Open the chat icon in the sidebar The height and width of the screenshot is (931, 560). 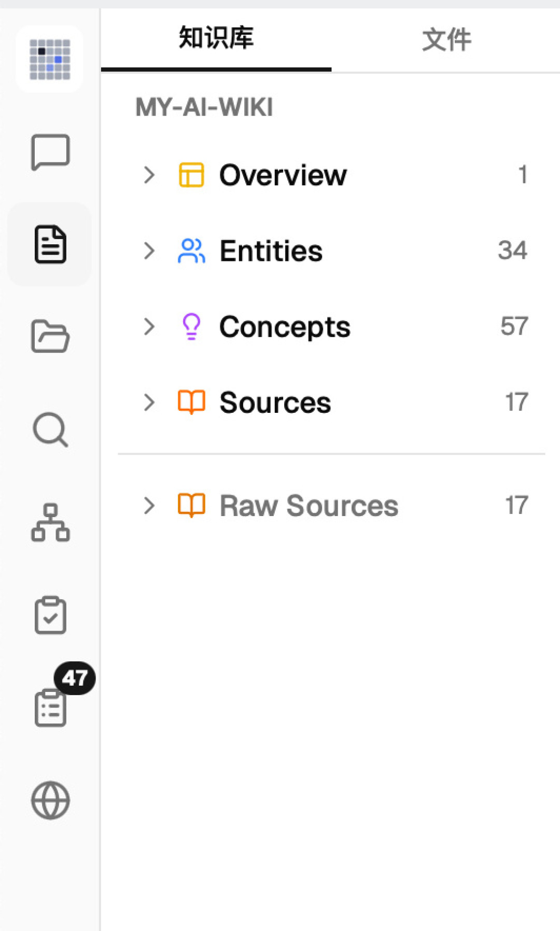tap(50, 152)
